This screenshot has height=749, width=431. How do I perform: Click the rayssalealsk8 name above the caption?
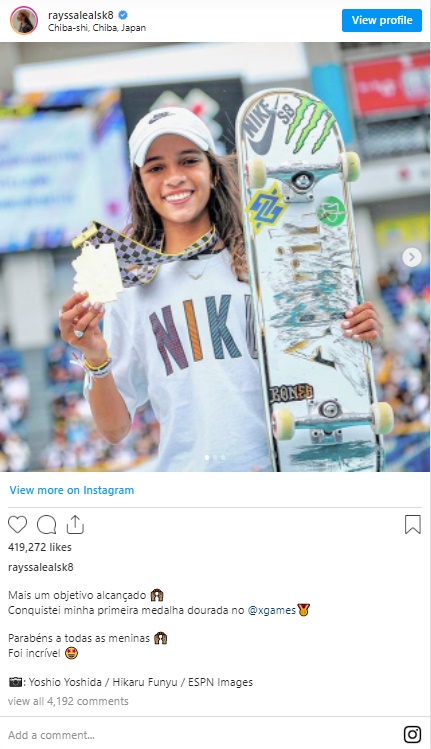click(x=41, y=567)
